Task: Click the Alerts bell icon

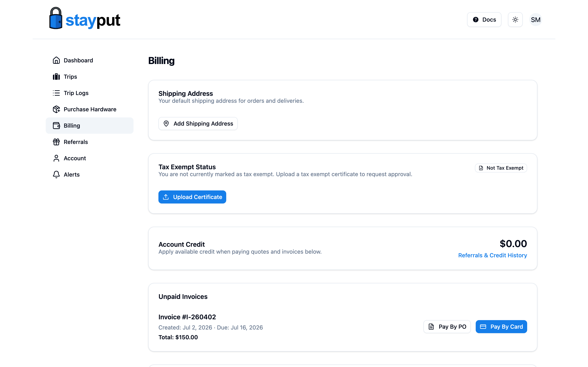Action: tap(56, 175)
